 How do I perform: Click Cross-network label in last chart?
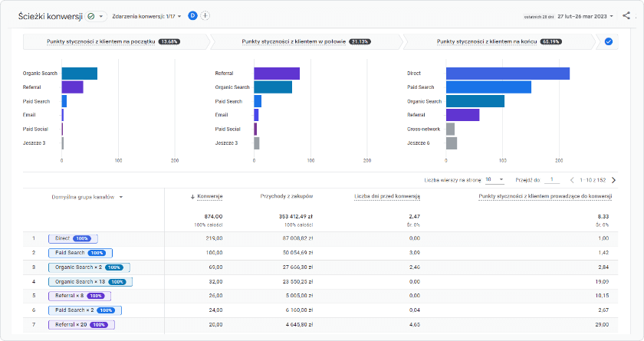(423, 129)
